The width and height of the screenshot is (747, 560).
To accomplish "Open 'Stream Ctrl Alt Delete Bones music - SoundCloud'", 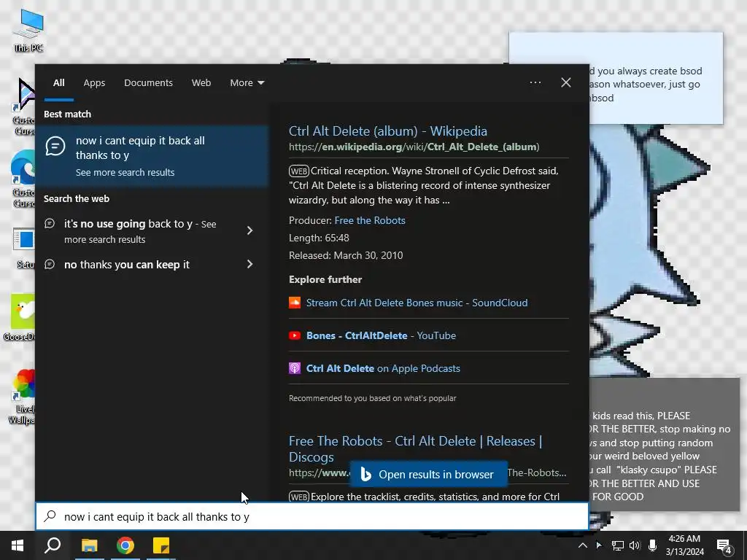I will tap(417, 303).
